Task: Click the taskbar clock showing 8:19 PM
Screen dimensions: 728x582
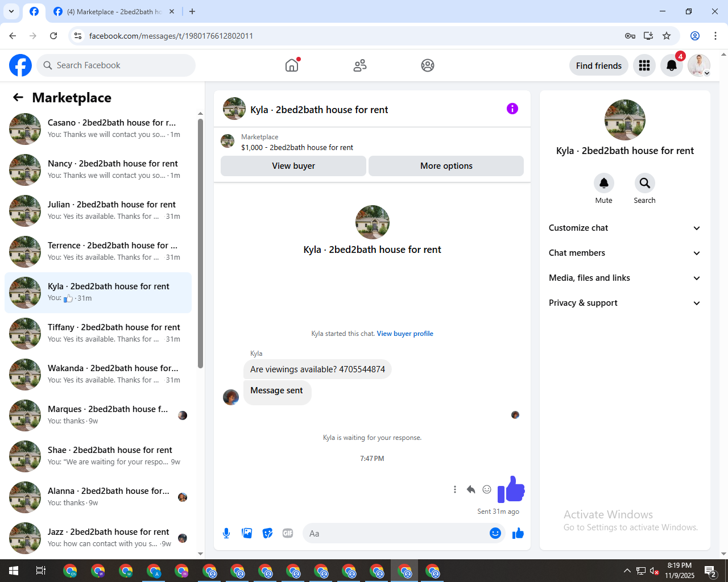Action: click(680, 571)
